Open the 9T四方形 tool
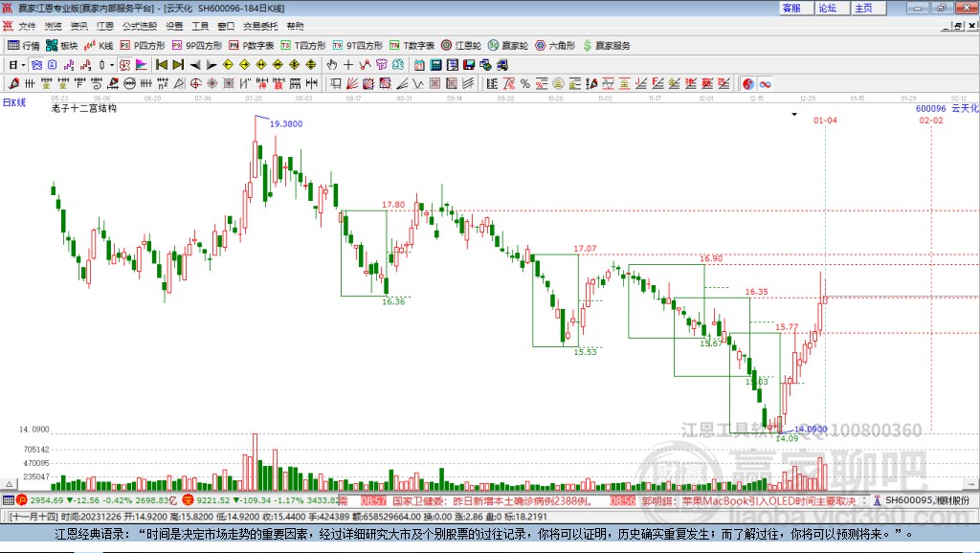 coord(358,46)
